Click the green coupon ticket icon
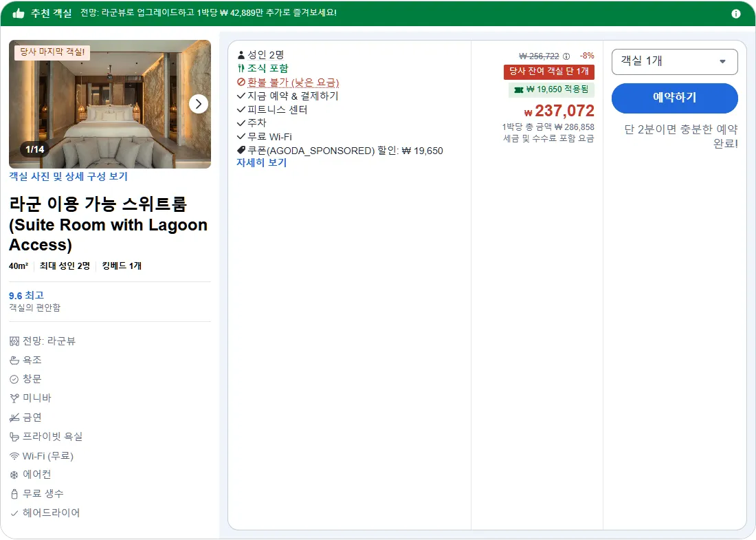This screenshot has height=540, width=756. (519, 89)
